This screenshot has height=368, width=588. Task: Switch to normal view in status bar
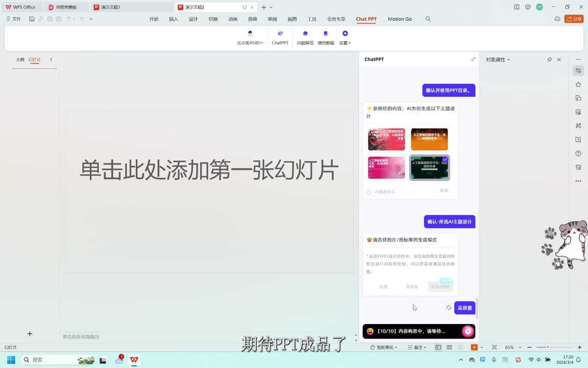[x=438, y=348]
